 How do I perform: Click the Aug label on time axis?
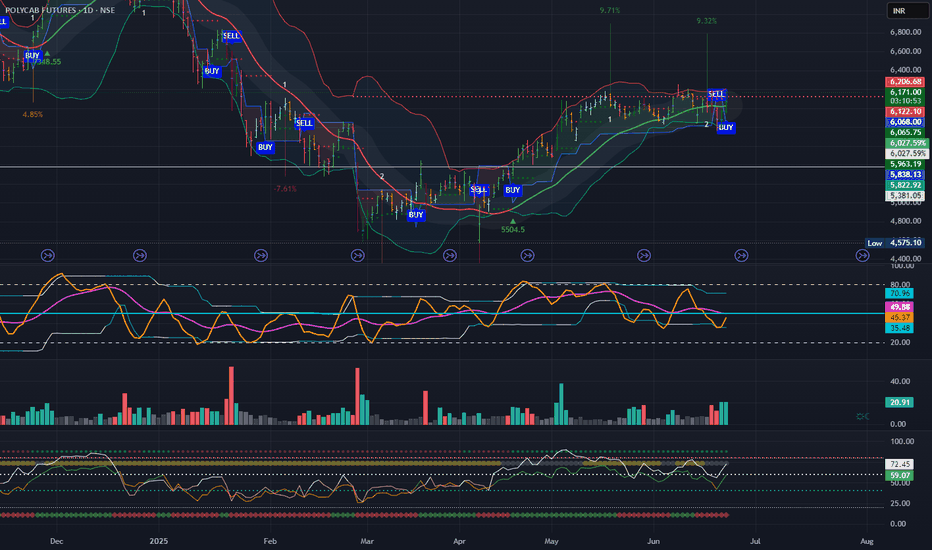(x=867, y=541)
